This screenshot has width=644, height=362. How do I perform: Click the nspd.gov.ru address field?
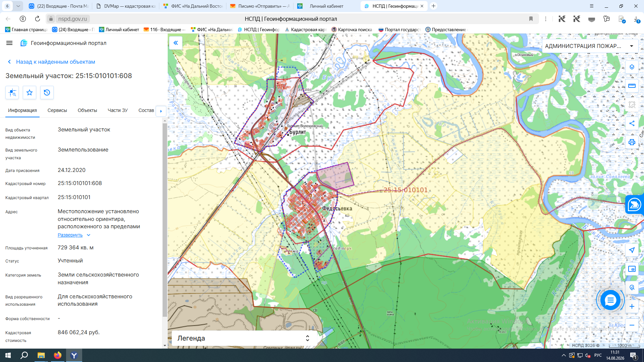pos(72,19)
